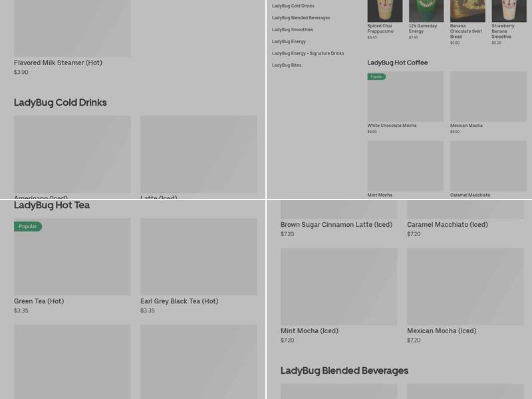Screen dimensions: 532x399
Task: Click the Earl Grey Black Tea (Hot) name
Action: coord(180,301)
